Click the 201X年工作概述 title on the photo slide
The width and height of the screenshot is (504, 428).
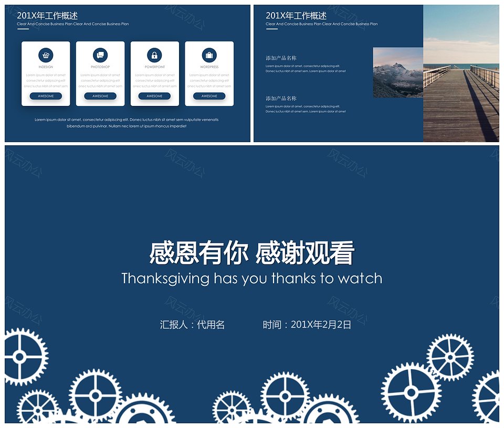pos(296,15)
